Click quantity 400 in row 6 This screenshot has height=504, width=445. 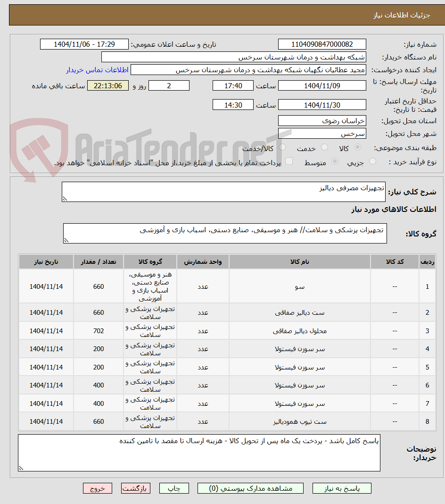98,385
